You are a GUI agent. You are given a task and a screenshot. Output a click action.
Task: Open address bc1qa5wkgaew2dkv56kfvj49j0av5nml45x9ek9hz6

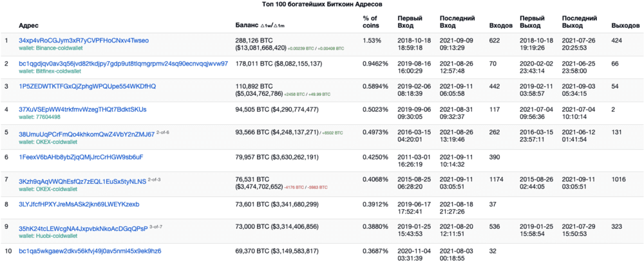[90, 251]
